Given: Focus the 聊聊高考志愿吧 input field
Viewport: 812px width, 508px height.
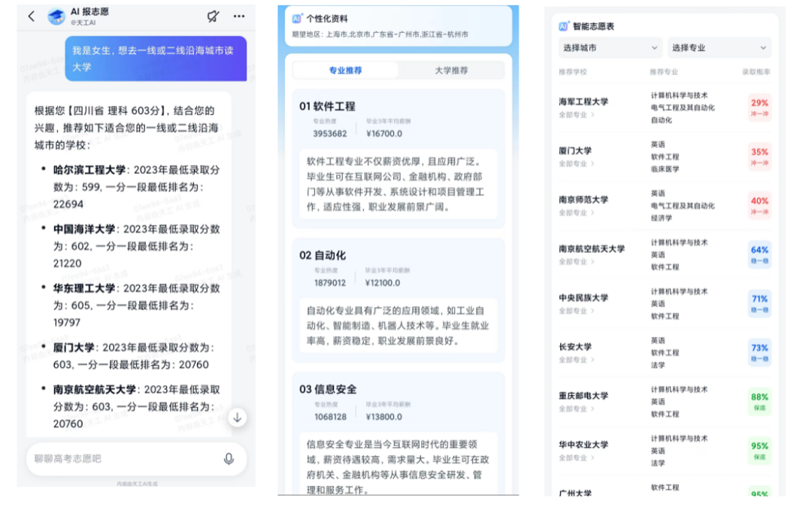Looking at the screenshot, I should pyautogui.click(x=136, y=459).
